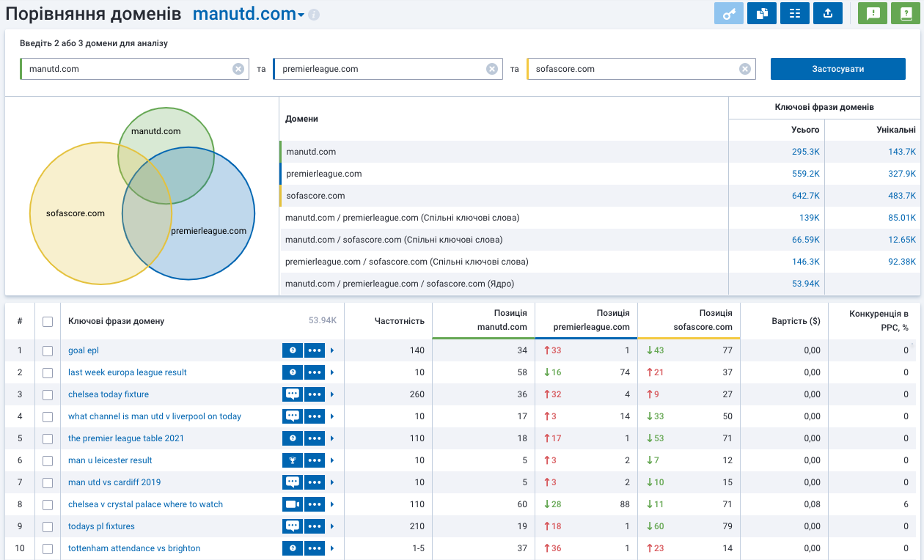The width and height of the screenshot is (924, 560).
Task: Click the key icon button in header
Action: pyautogui.click(x=729, y=14)
